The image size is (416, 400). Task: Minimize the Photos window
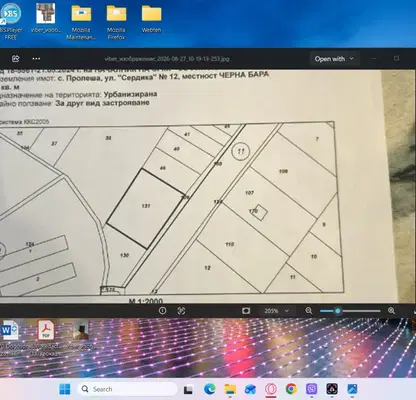tap(374, 59)
